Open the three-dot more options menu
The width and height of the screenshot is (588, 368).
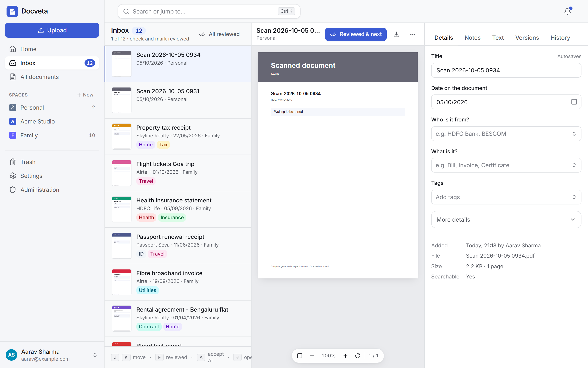(x=413, y=34)
